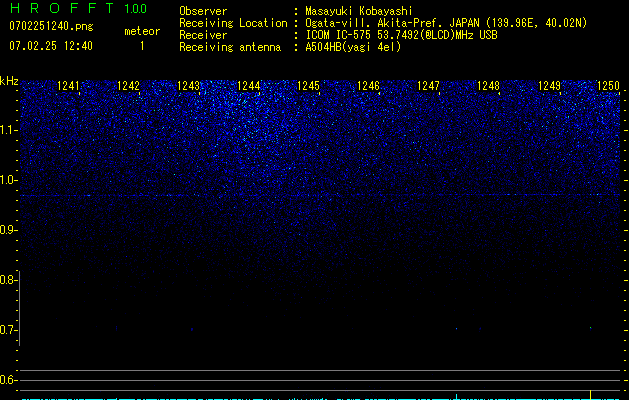629x400 pixels.
Task: Click the 1.1 kHz frequency label
Action: point(8,130)
